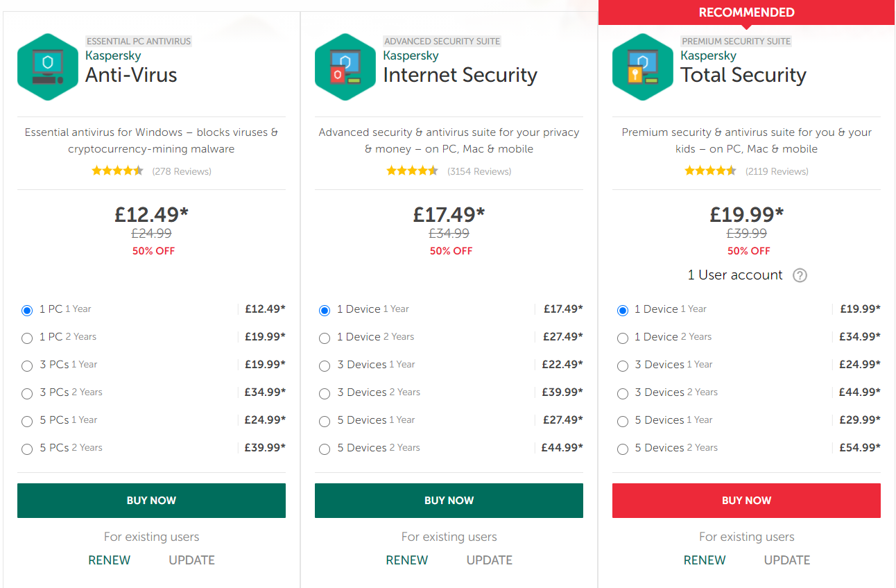Click the question mark help icon beside User account
This screenshot has height=588, width=896.
(x=800, y=275)
